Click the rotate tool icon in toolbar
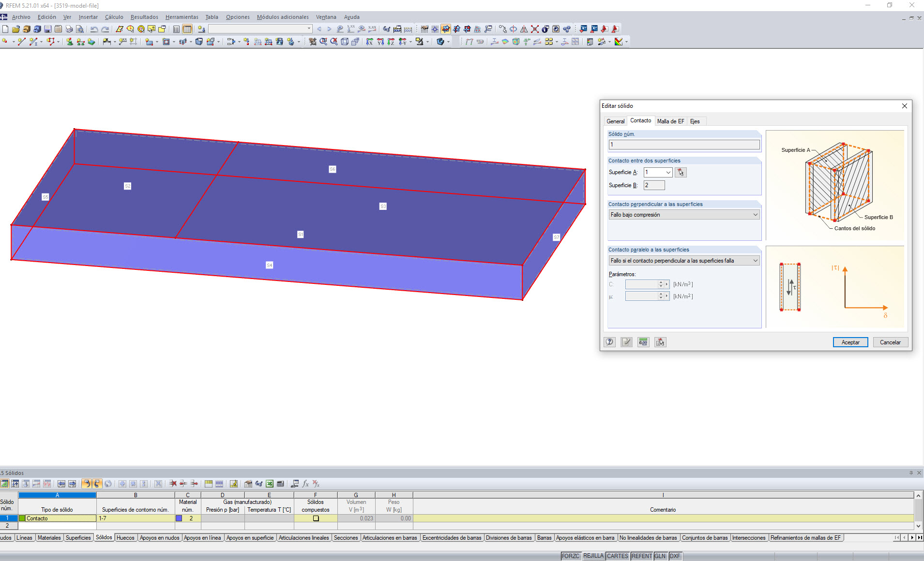Screen dimensions: 924x561 [x=514, y=29]
